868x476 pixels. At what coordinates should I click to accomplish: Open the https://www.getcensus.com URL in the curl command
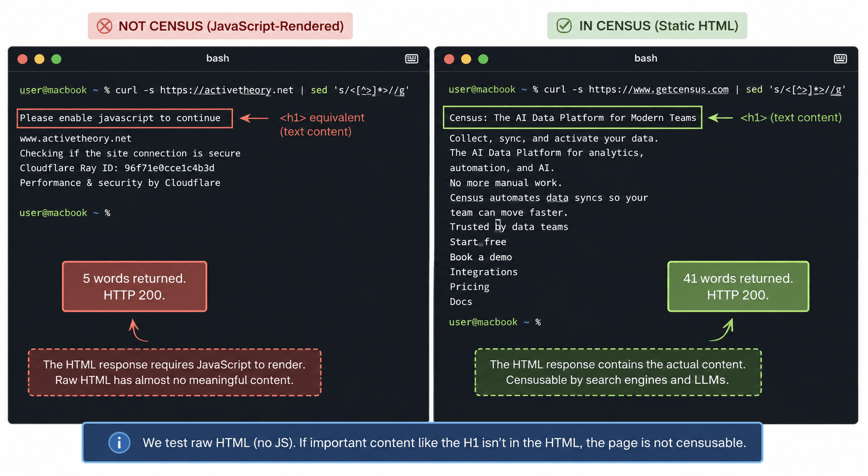(x=658, y=90)
